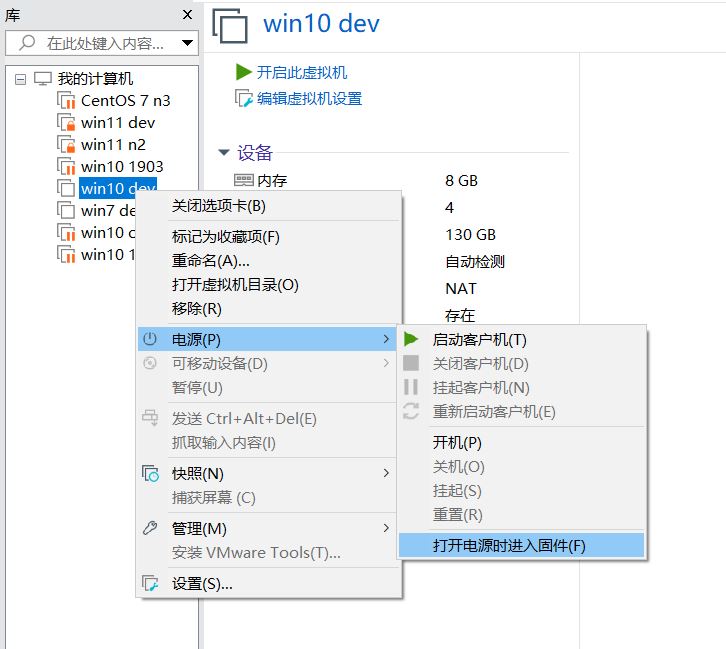Screen dimensions: 726x649
Task: Select 标记为收藏项(F) menu entry
Action: point(269,237)
